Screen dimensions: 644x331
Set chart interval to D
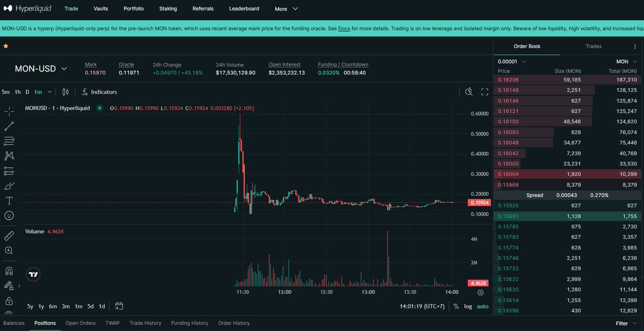pos(27,92)
